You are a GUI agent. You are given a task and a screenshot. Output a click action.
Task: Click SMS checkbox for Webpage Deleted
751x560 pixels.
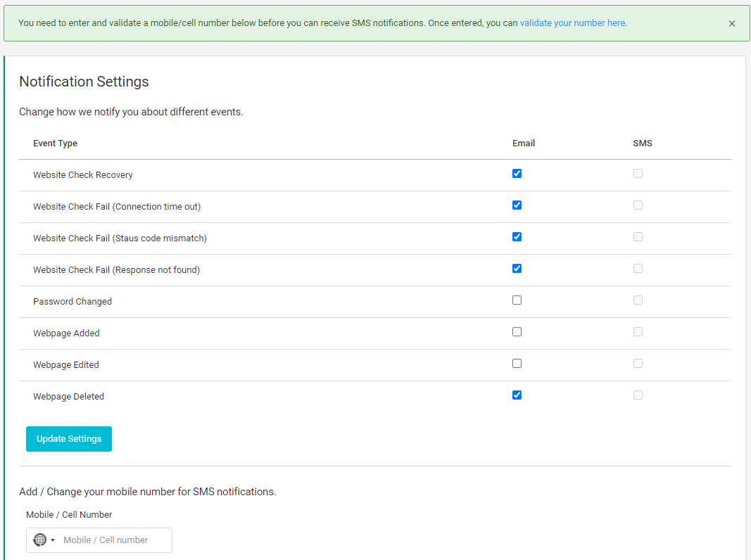(x=638, y=395)
